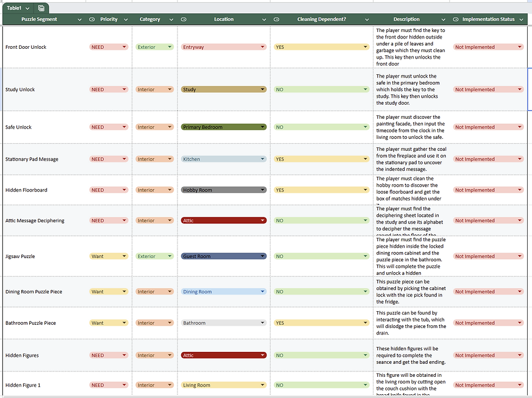The width and height of the screenshot is (532, 398).
Task: Open Not Implemented status for Front Door Unlock
Action: (489, 47)
